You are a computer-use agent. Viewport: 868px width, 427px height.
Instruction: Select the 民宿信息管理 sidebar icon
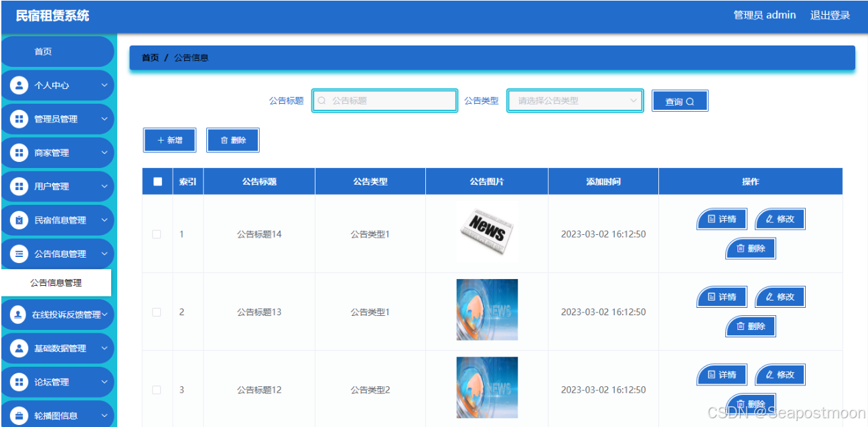17,220
